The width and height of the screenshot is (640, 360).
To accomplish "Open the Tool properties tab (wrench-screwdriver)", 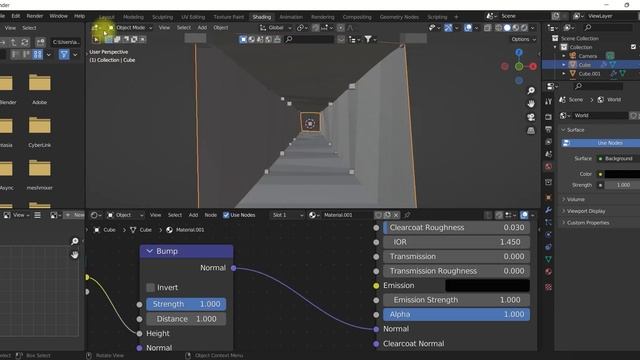I will click(x=548, y=101).
